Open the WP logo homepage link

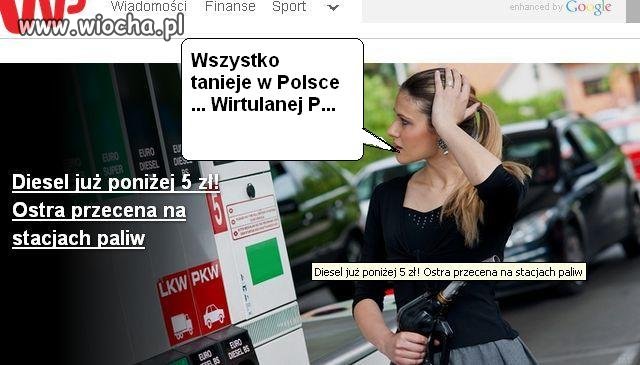coord(43,16)
